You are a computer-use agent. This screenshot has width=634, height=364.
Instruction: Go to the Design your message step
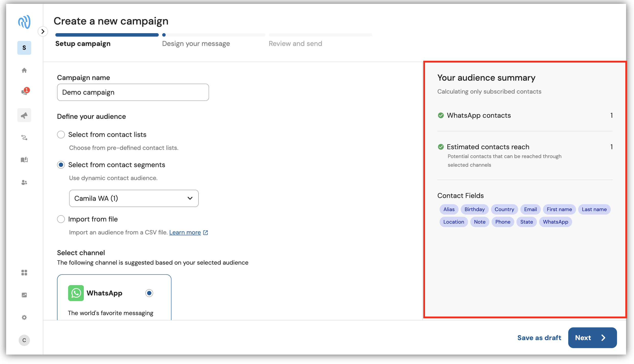196,44
